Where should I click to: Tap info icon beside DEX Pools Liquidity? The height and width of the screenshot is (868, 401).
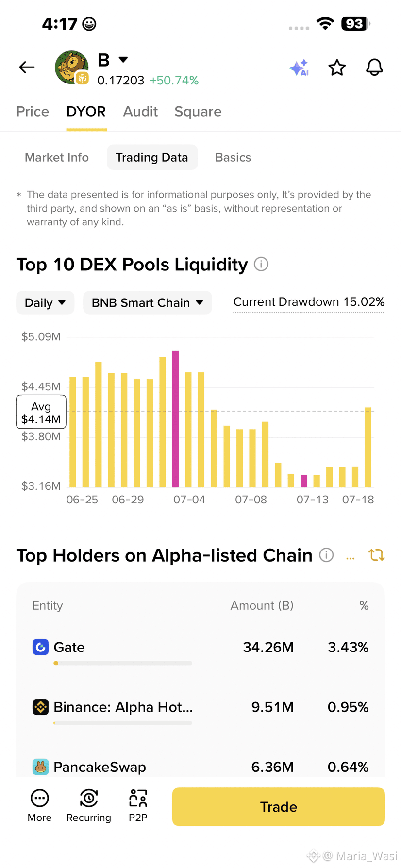(x=261, y=265)
